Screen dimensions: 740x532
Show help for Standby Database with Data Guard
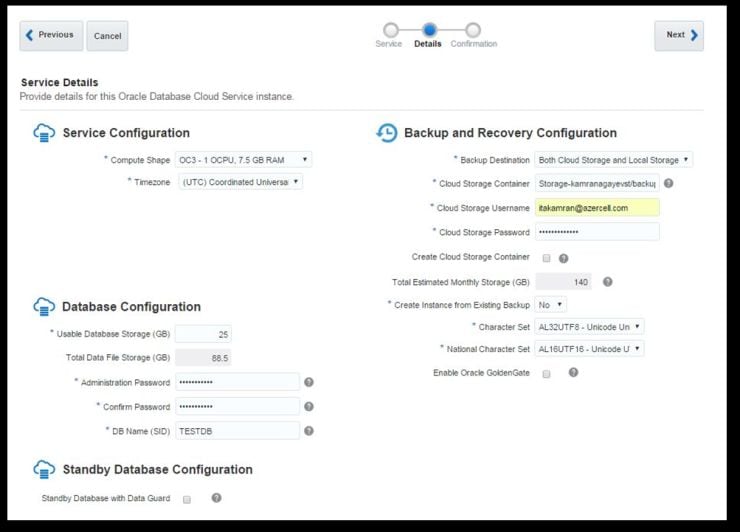tap(216, 498)
